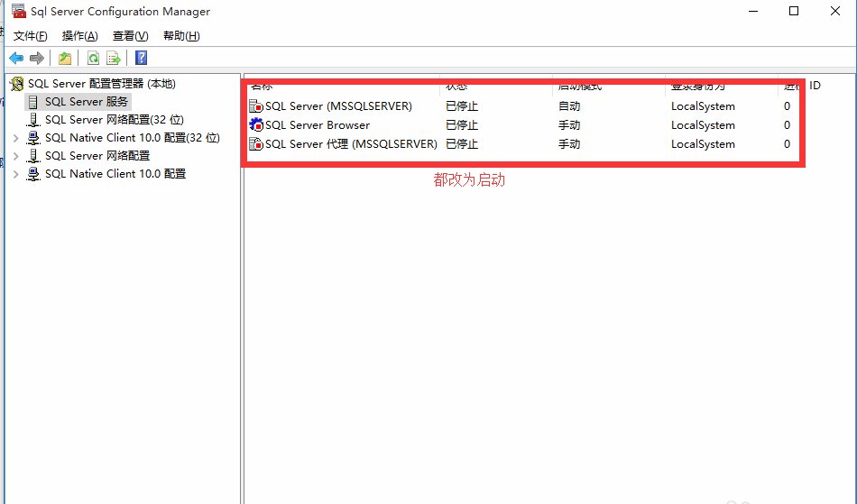Select the SQL Server Browser service row

522,125
